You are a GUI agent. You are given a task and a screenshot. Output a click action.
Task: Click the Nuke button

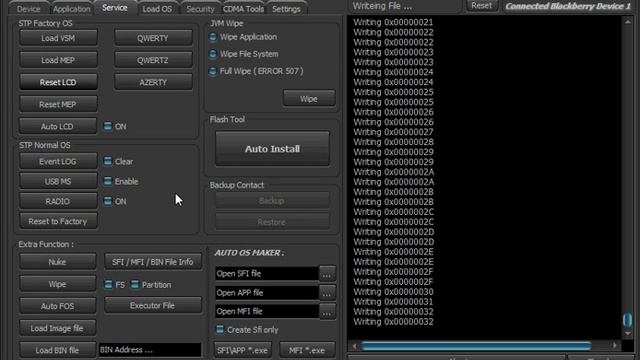(x=58, y=262)
